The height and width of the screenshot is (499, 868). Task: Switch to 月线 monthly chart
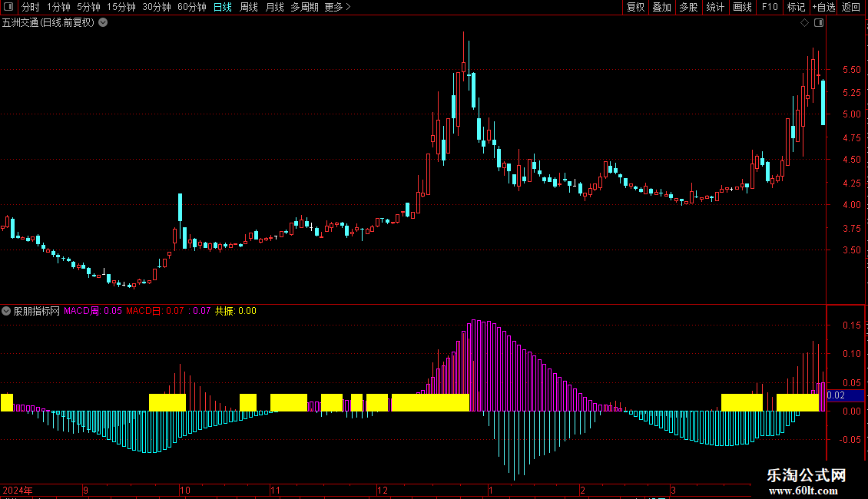tap(274, 7)
